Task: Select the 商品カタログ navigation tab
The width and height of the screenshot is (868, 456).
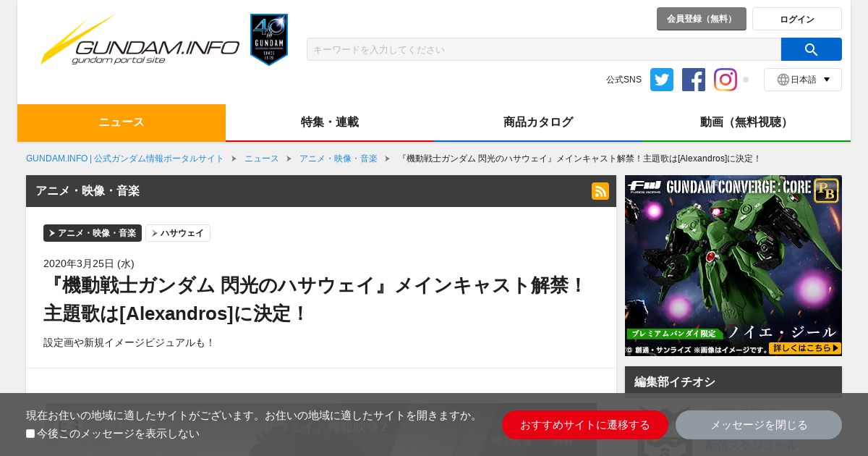Action: pyautogui.click(x=538, y=122)
